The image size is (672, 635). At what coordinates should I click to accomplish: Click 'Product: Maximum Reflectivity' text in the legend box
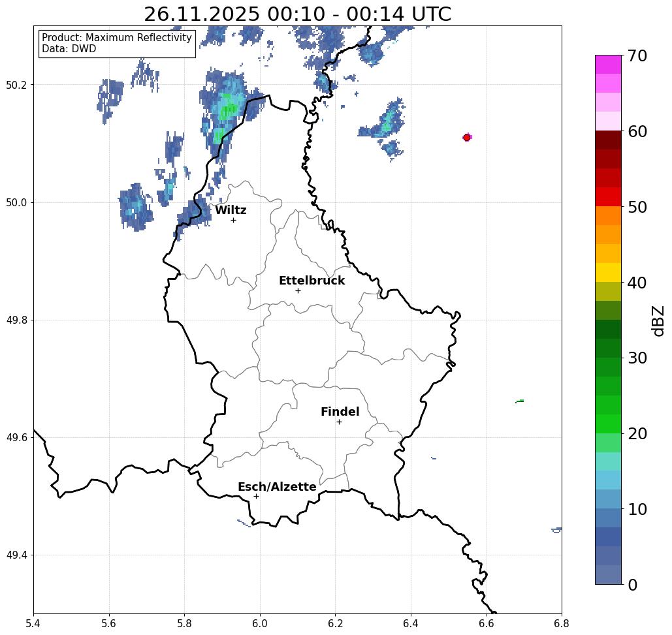116,38
